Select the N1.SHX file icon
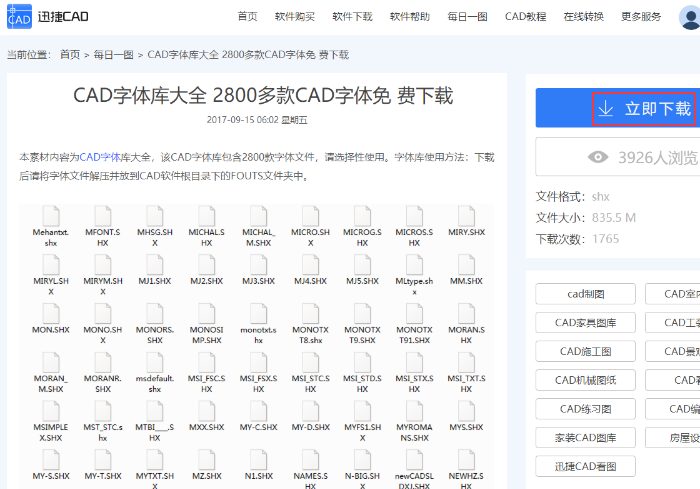700x489 pixels. (258, 459)
